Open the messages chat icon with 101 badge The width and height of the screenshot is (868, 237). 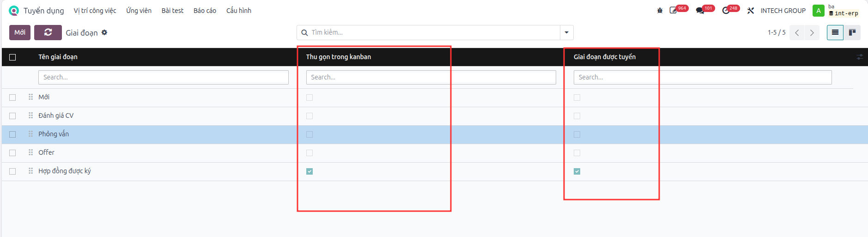pos(700,11)
